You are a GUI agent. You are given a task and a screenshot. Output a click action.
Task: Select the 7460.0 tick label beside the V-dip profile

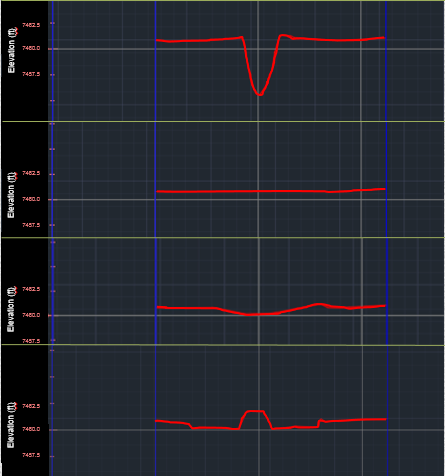point(31,48)
